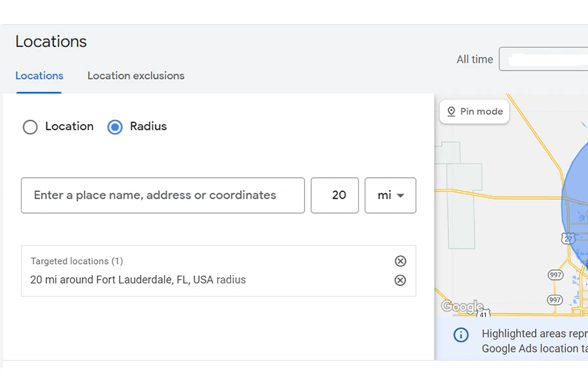
Task: Click the upper Route 997 shield on map
Action: (x=555, y=275)
